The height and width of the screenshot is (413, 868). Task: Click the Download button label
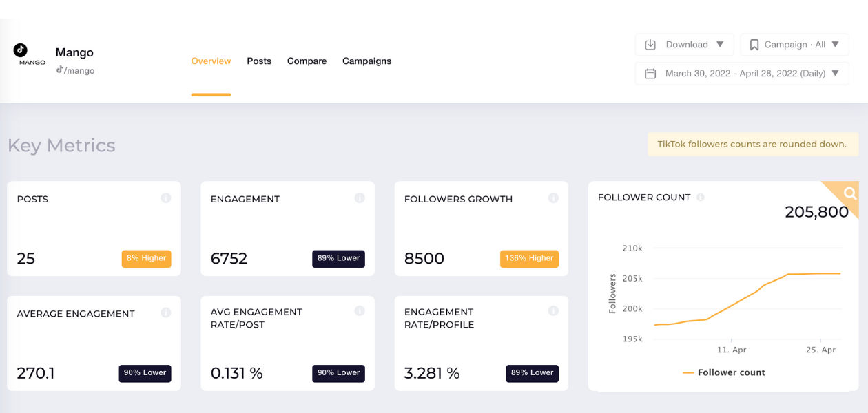[x=687, y=45]
